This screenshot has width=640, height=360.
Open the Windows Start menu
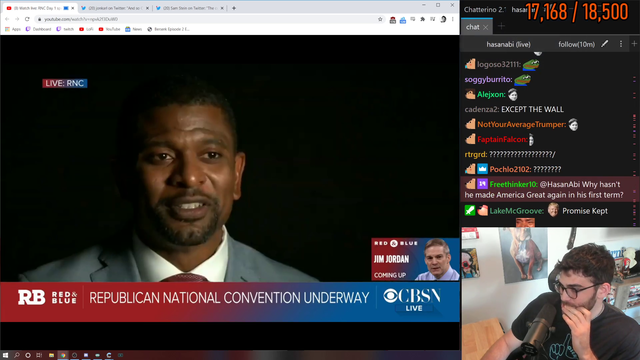tap(5, 355)
